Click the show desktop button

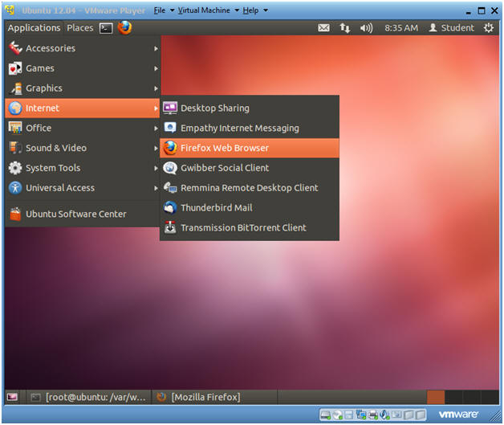pyautogui.click(x=13, y=398)
